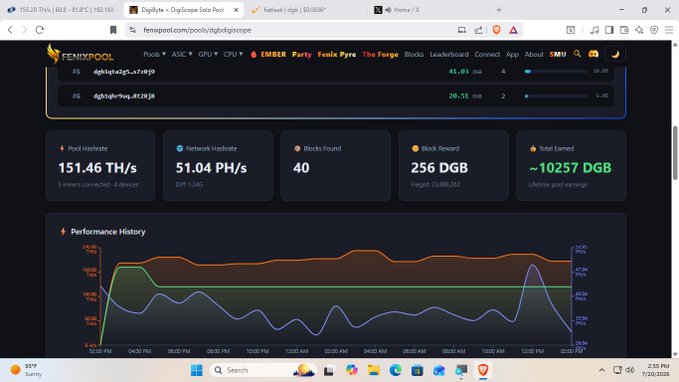Open Brave Rewards triangle icon

tap(513, 30)
